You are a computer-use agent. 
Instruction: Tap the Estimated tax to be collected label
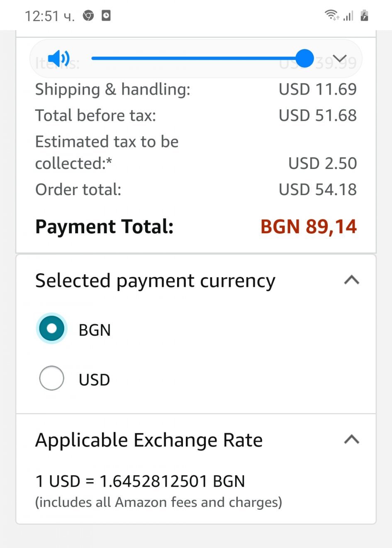(x=107, y=152)
